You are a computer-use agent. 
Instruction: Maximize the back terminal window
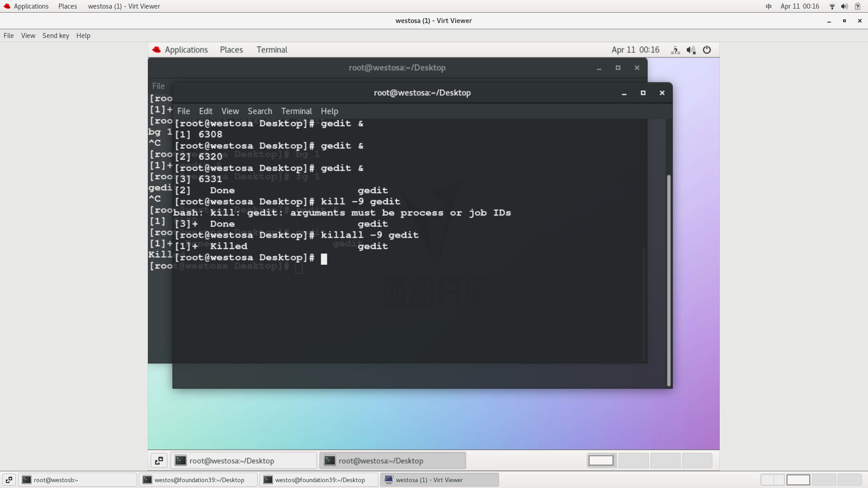[x=618, y=68]
